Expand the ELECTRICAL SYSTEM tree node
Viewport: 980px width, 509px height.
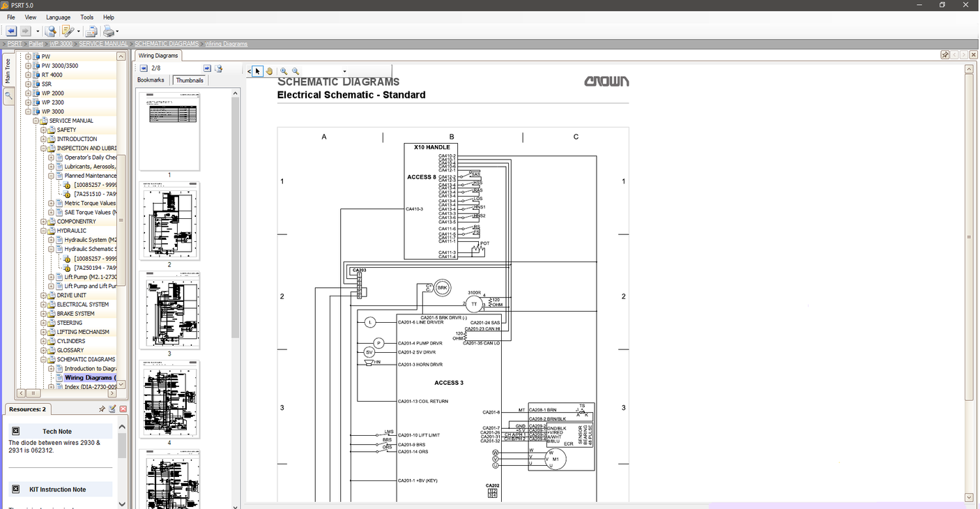point(42,304)
